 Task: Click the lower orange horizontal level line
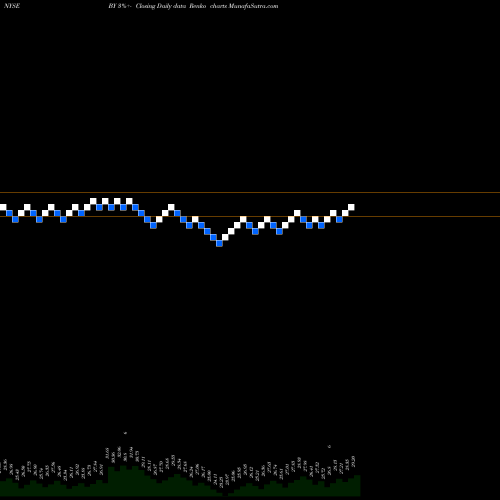pos(250,217)
